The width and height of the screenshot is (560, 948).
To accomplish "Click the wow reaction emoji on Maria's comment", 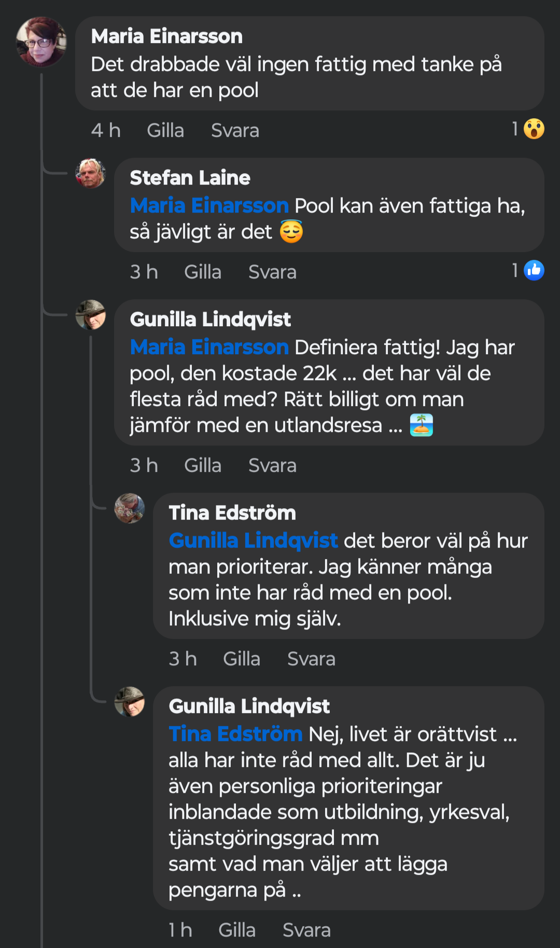I will tap(534, 129).
